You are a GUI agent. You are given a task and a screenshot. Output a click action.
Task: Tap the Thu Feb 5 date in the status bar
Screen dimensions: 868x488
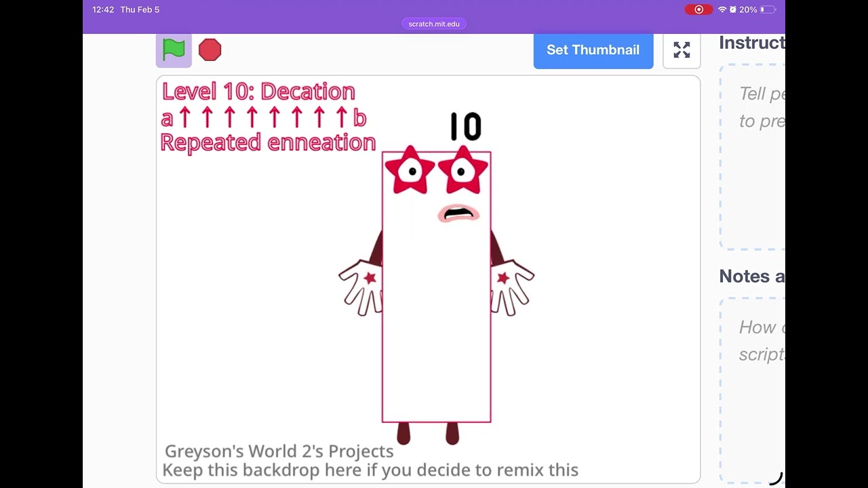click(x=140, y=9)
